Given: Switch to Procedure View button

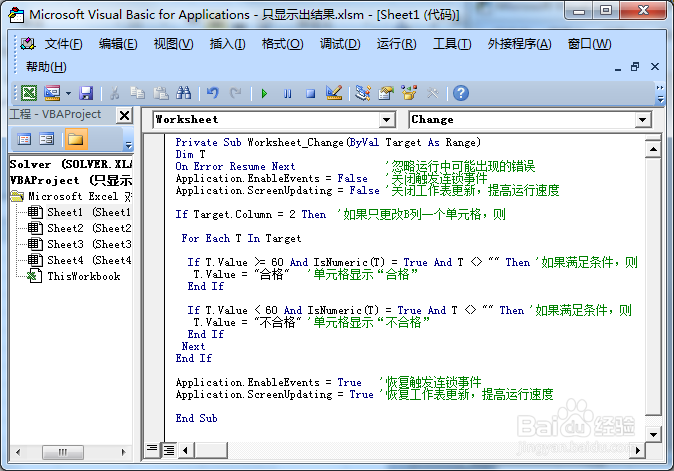Looking at the screenshot, I should click(152, 450).
